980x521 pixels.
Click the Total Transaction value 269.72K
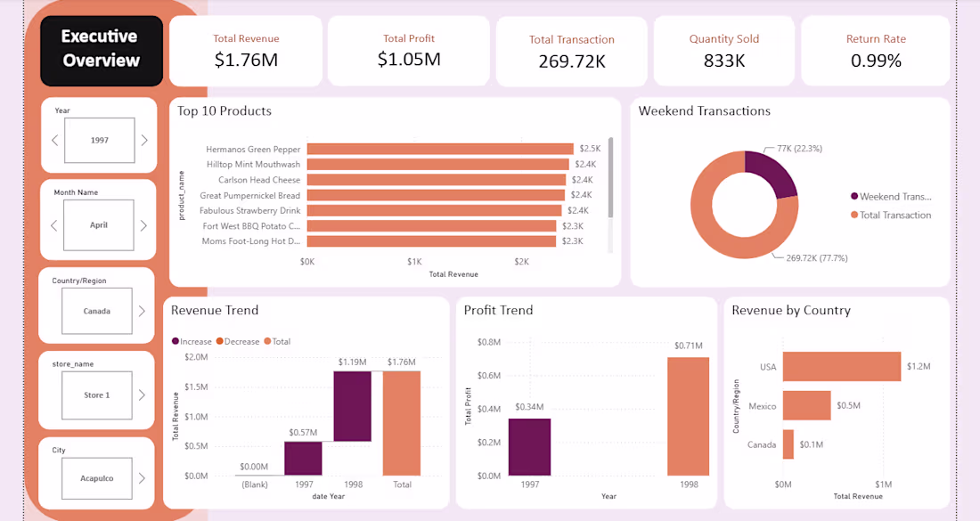pyautogui.click(x=572, y=61)
